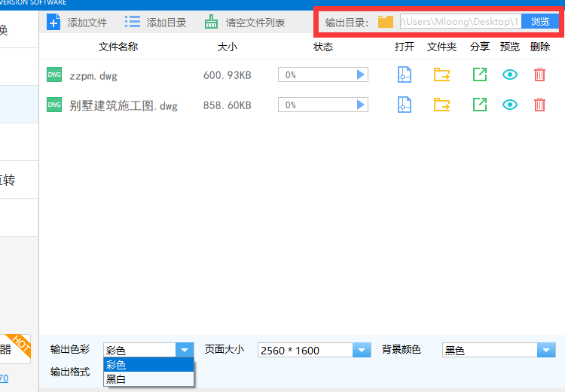Click the HOT badge sidebar item
This screenshot has width=565, height=392.
pos(15,349)
